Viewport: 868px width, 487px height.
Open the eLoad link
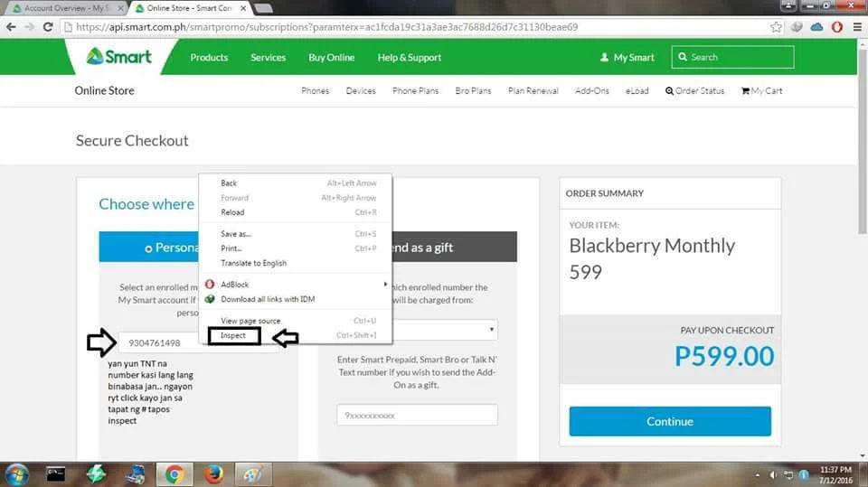tap(637, 90)
